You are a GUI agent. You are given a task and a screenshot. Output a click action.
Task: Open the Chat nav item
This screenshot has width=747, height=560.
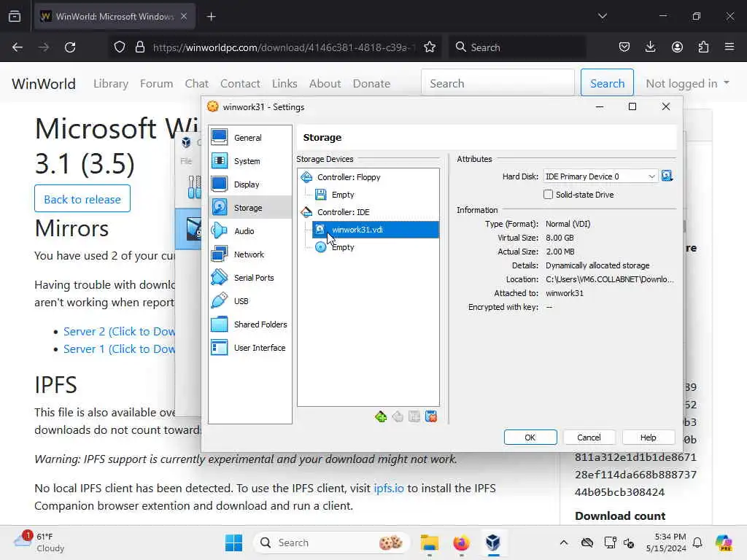tap(197, 83)
